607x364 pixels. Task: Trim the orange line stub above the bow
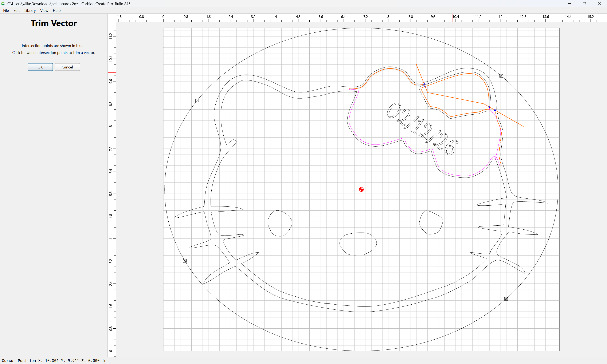click(x=420, y=74)
